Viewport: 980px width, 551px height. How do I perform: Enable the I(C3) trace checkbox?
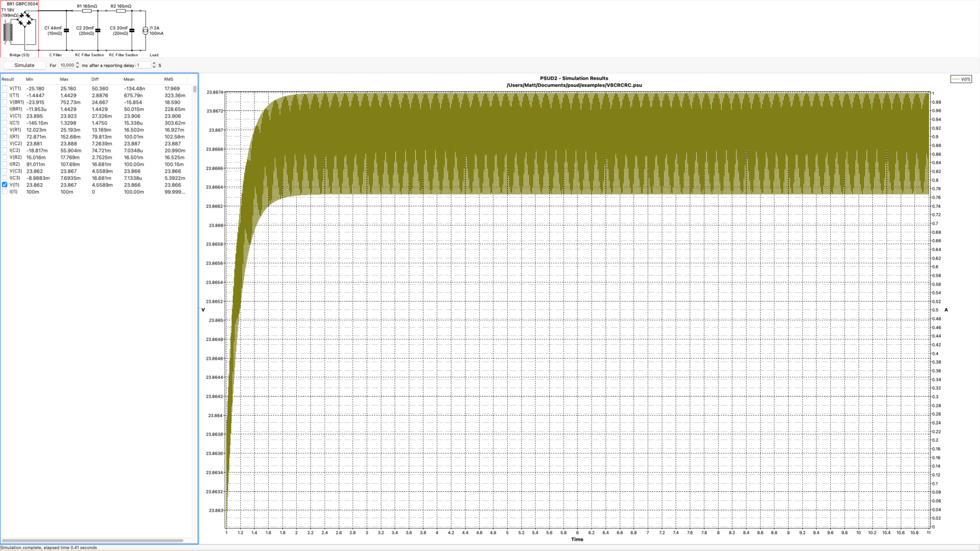[x=5, y=178]
